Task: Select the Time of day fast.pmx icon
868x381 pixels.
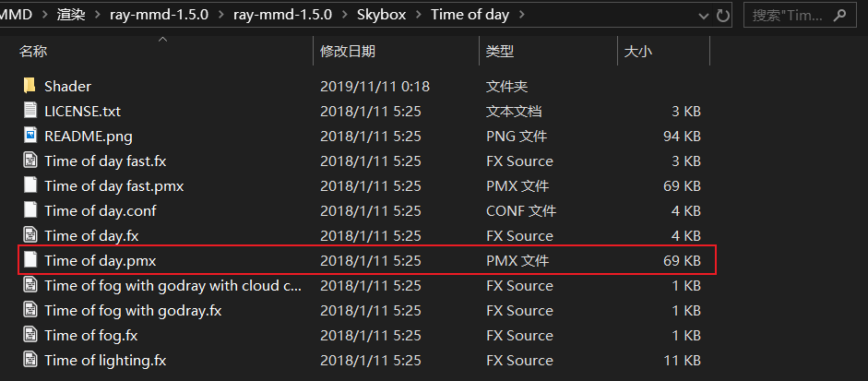Action: [30, 185]
